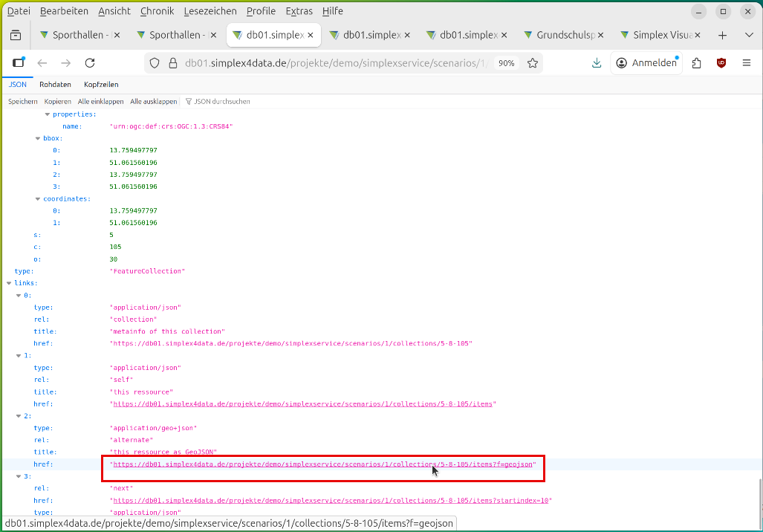
Task: Click the list all tabs chevron
Action: pyautogui.click(x=748, y=35)
